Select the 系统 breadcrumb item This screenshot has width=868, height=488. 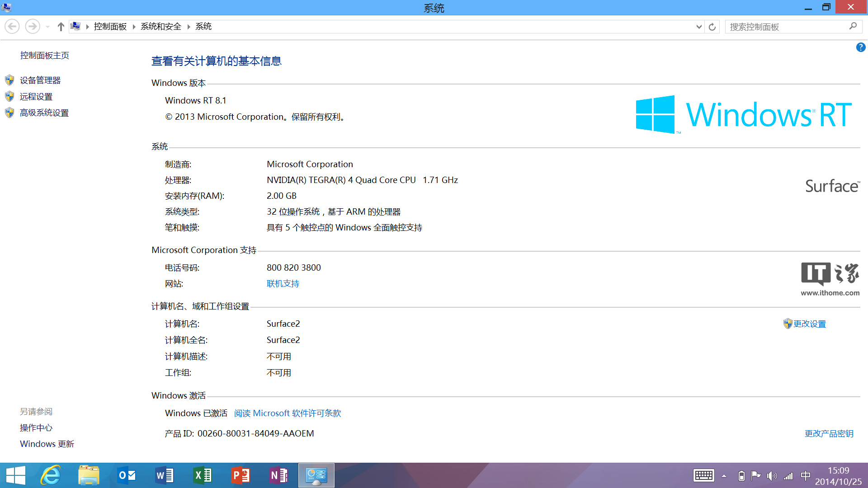[x=203, y=27]
